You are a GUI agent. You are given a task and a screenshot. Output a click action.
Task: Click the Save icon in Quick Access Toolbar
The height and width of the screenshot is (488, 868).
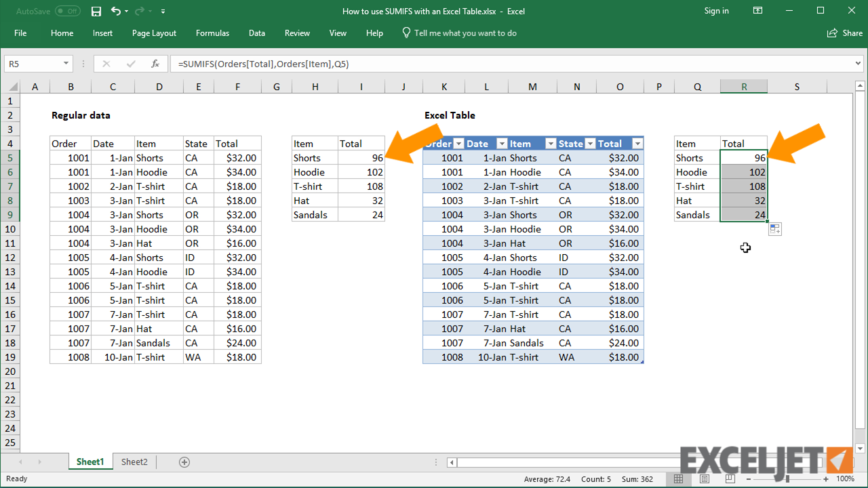point(96,11)
